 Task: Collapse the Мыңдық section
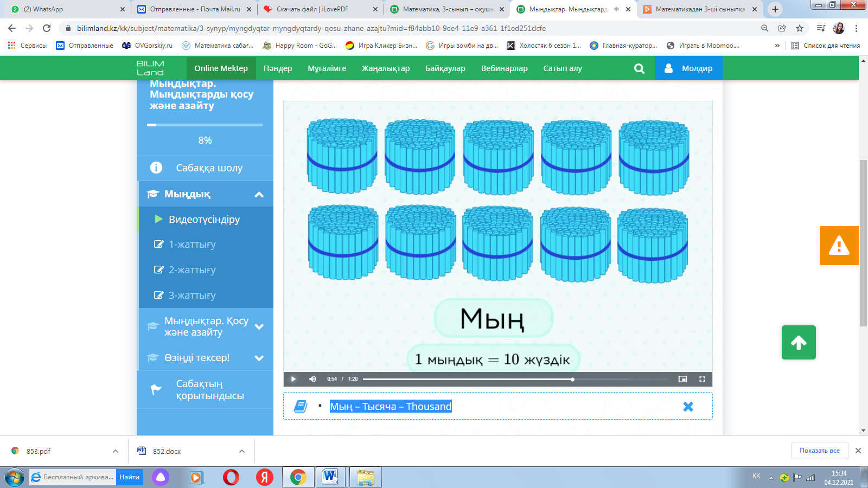[206, 194]
